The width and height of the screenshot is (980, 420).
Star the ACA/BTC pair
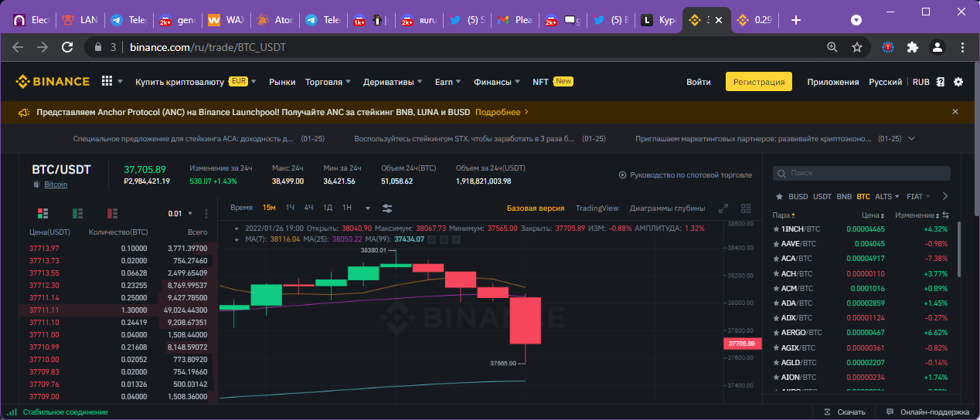click(x=775, y=259)
